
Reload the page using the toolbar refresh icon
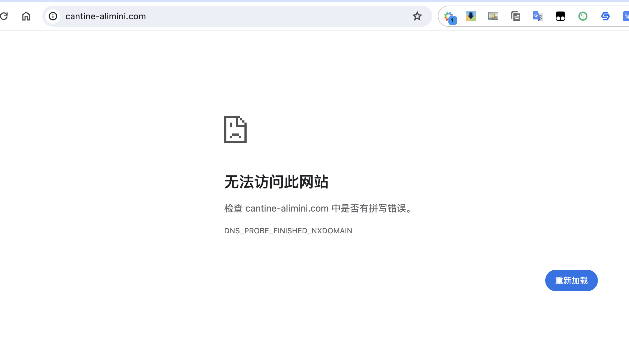[x=5, y=16]
